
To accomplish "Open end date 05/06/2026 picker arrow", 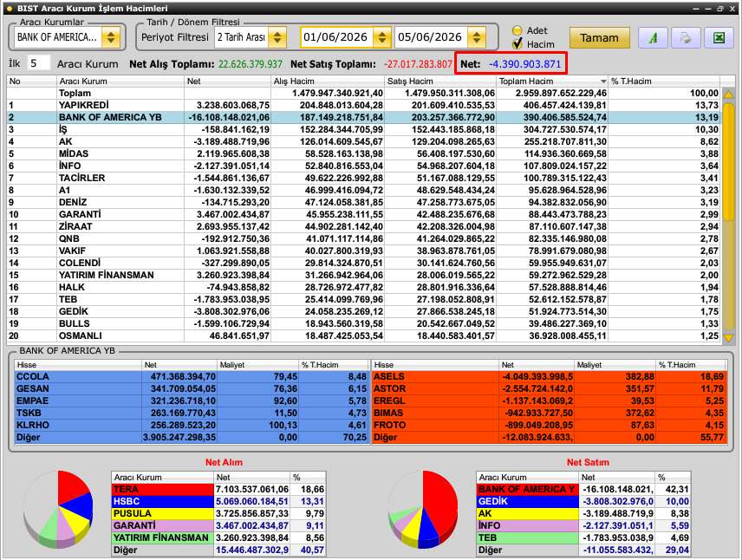I will tap(477, 37).
